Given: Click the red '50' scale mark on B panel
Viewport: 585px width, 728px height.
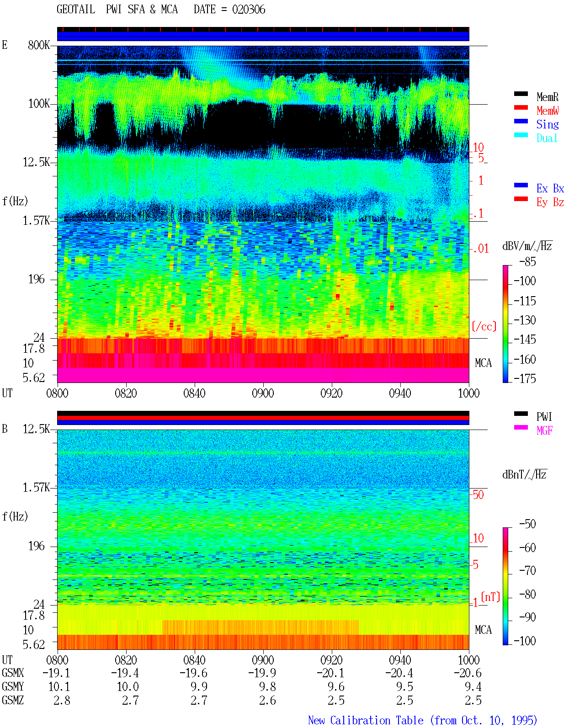Looking at the screenshot, I should click(x=478, y=495).
